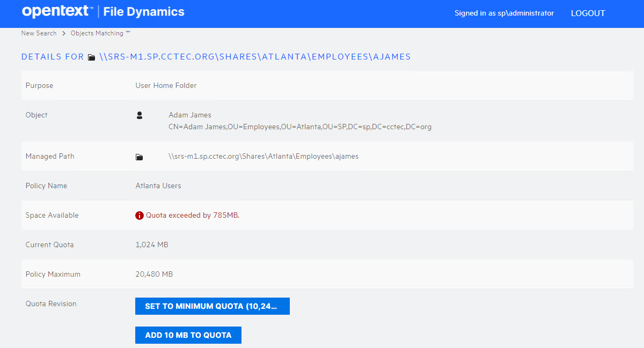Add 10 MB to quota
Viewport: 644px width, 348px height.
188,335
